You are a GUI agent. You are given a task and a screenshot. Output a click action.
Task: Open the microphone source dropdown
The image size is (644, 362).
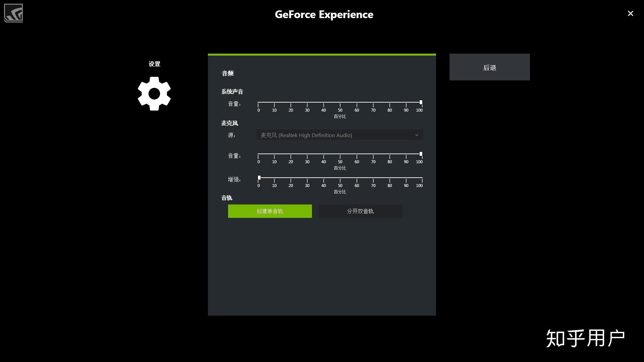[x=339, y=135]
